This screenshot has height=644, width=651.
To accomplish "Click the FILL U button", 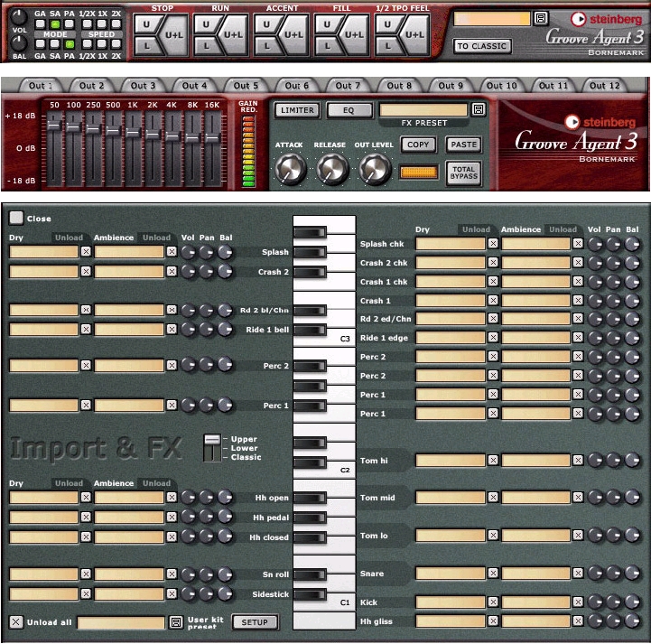I will pos(327,25).
